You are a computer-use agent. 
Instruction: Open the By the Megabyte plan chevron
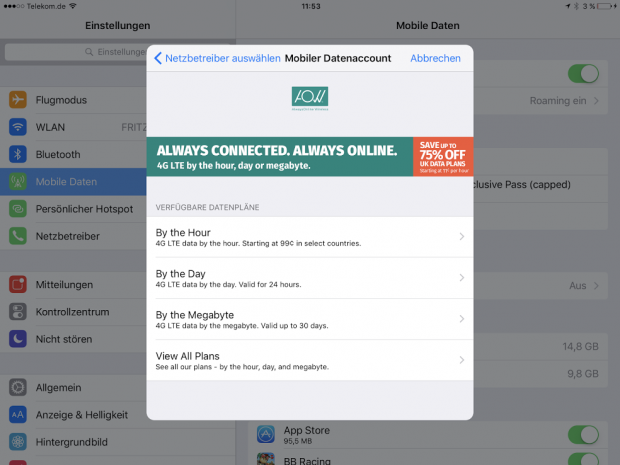coord(461,319)
